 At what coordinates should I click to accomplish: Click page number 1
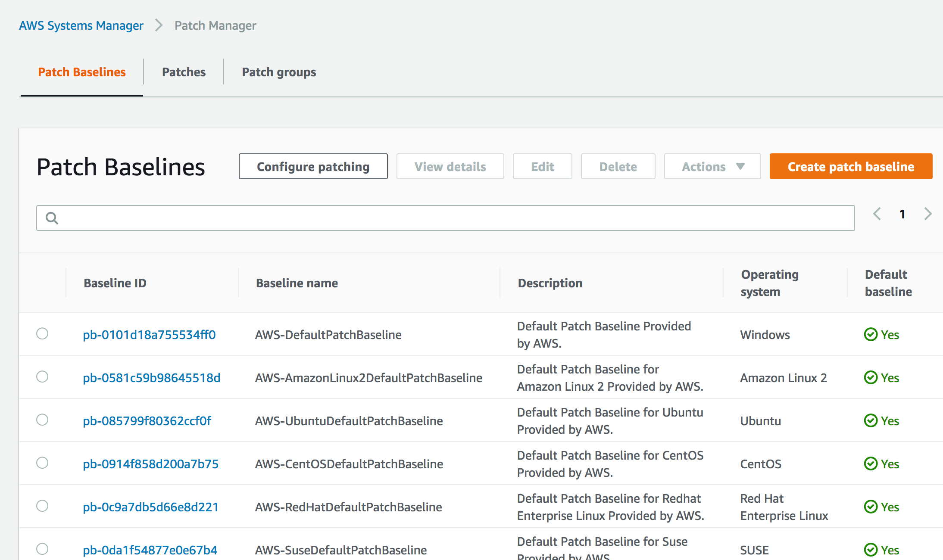pyautogui.click(x=902, y=214)
